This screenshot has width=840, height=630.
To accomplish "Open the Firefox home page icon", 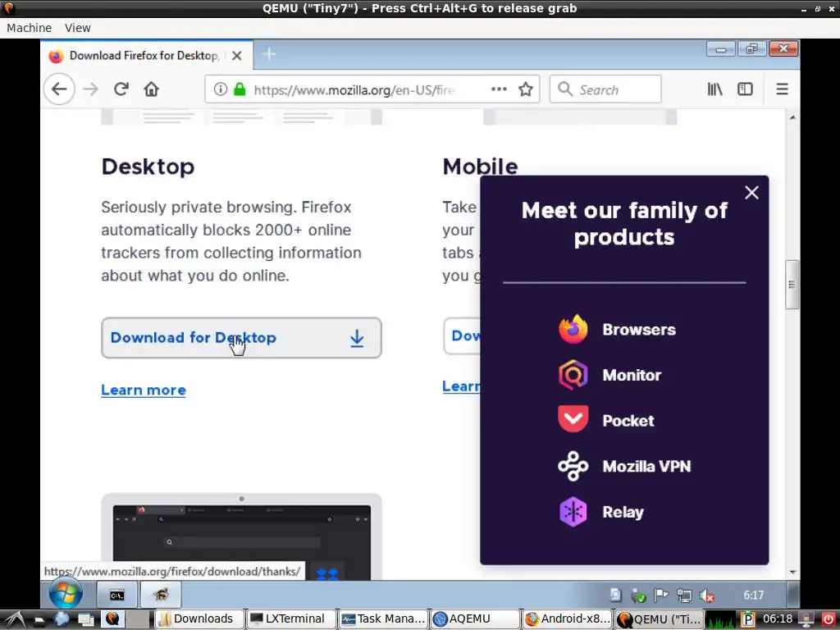I will coord(152,89).
